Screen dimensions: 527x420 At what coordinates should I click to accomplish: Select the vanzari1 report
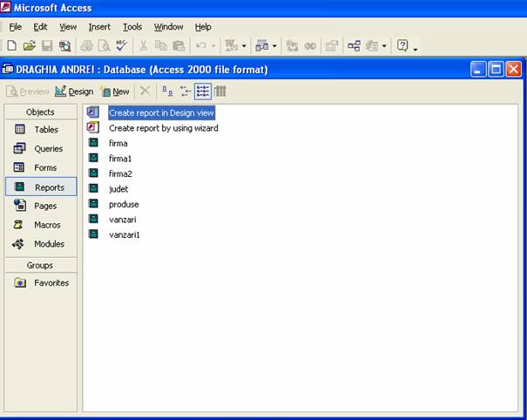124,234
